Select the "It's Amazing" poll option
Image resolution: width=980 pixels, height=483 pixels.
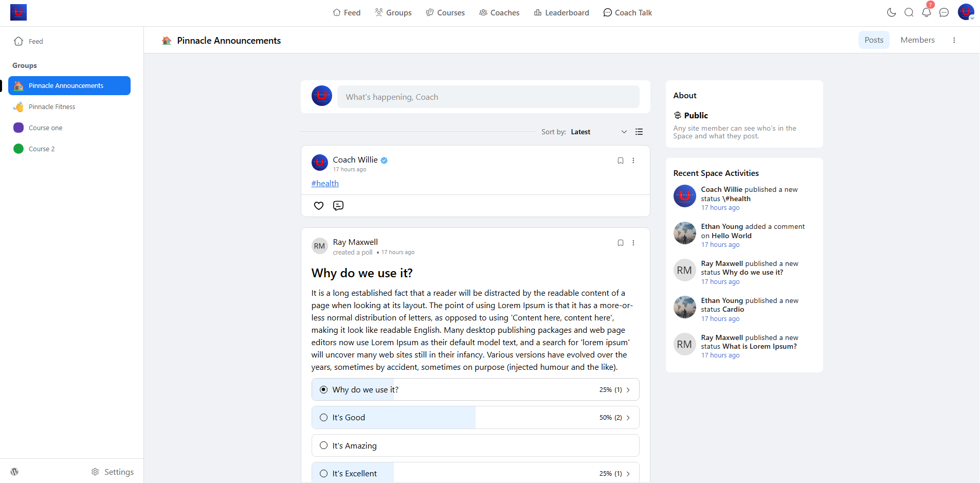(324, 445)
